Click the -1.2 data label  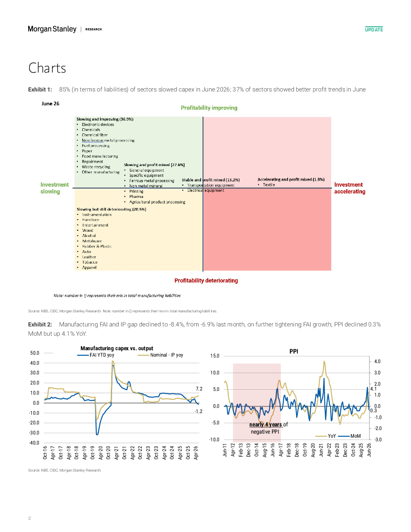[x=198, y=411]
